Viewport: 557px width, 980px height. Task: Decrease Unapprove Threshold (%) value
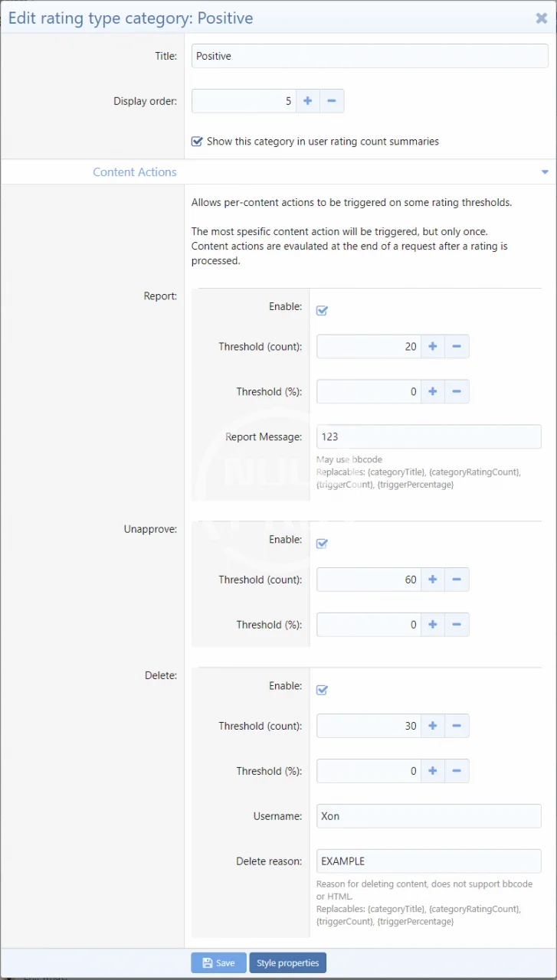tap(457, 625)
